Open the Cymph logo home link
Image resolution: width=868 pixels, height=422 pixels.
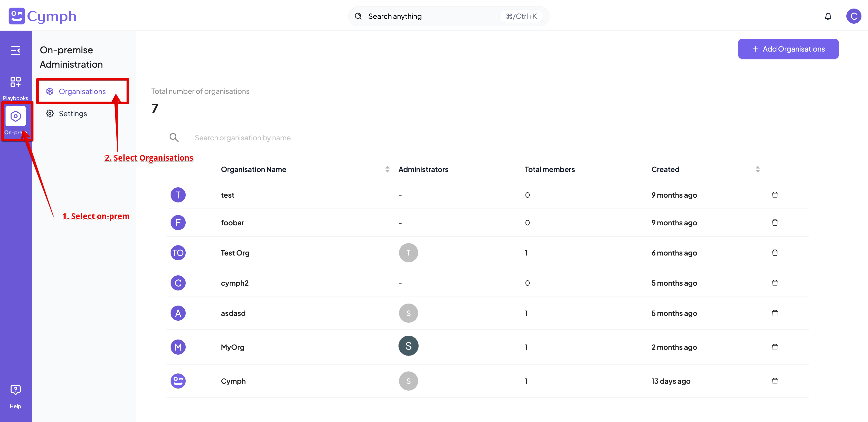click(x=43, y=16)
